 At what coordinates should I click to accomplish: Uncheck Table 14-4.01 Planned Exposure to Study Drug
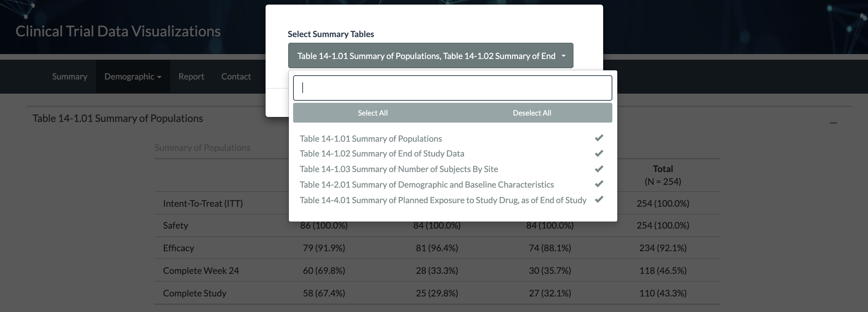[443, 200]
